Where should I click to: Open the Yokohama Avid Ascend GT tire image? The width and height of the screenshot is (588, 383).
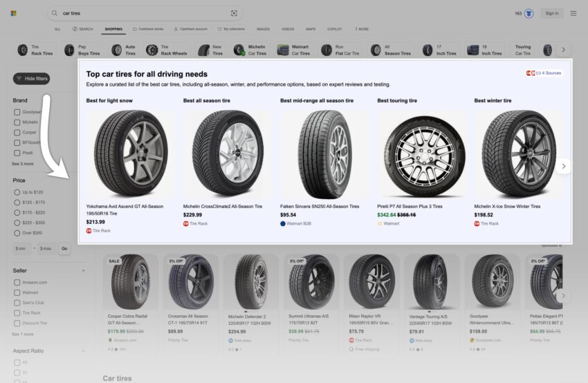[x=131, y=153]
